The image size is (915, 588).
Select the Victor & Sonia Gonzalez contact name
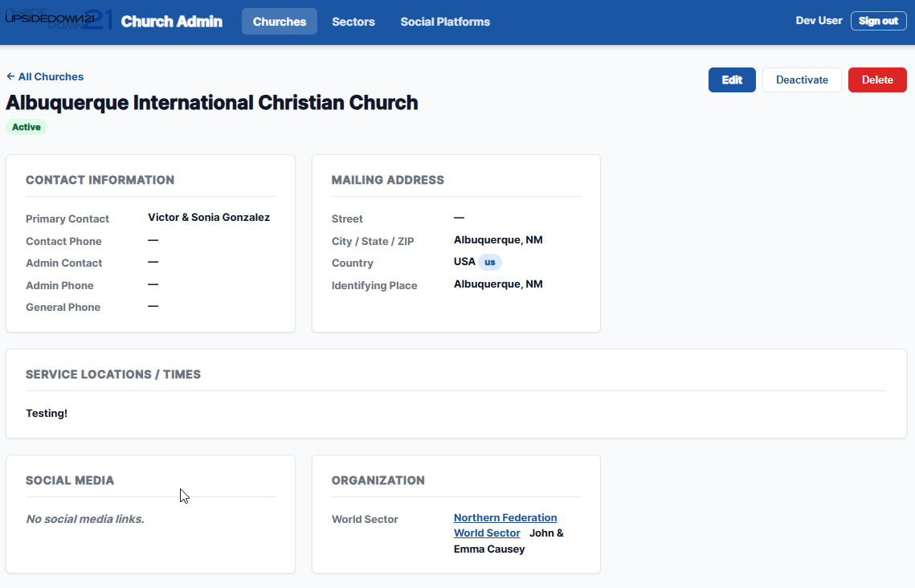click(x=209, y=218)
